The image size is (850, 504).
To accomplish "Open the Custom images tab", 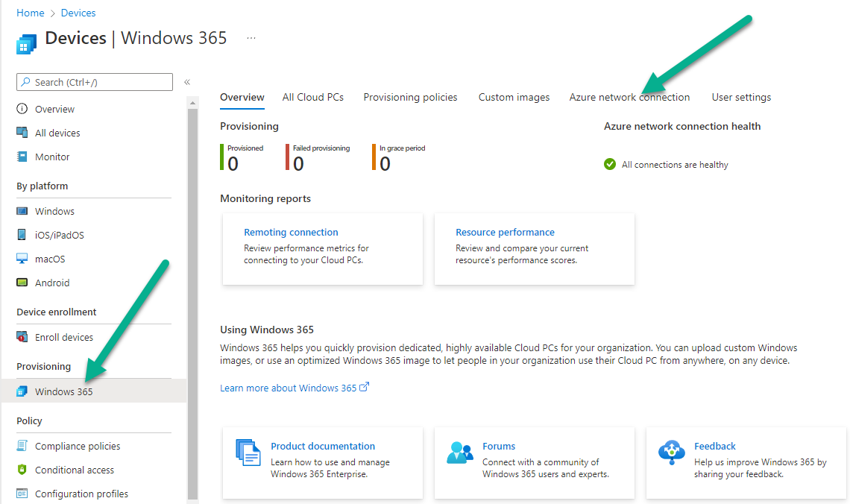I will coord(514,97).
